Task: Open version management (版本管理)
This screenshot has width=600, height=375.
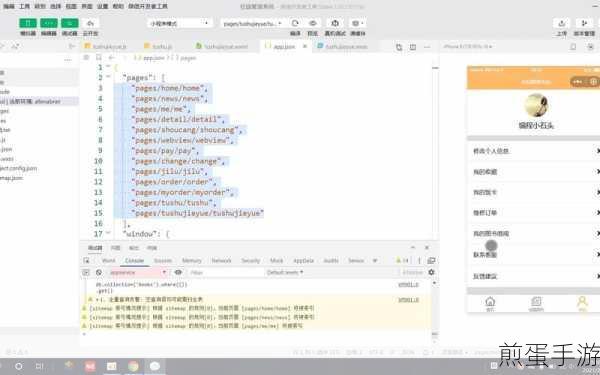Action: coord(584,23)
